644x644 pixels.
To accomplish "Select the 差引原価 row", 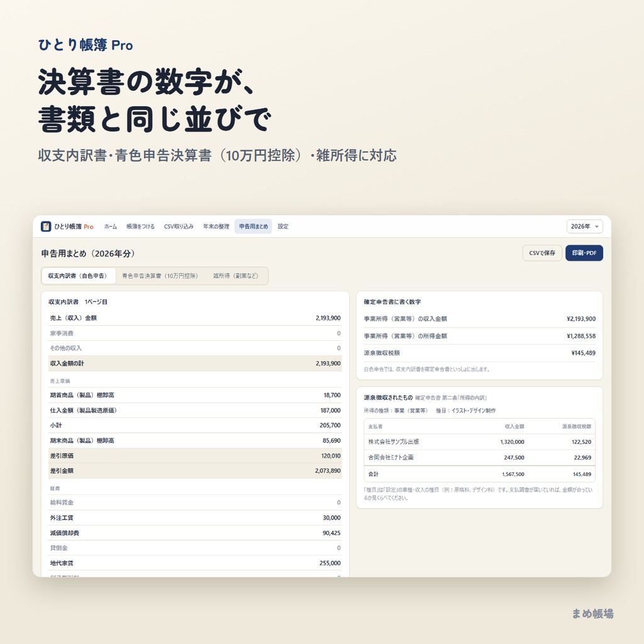I will [x=195, y=455].
